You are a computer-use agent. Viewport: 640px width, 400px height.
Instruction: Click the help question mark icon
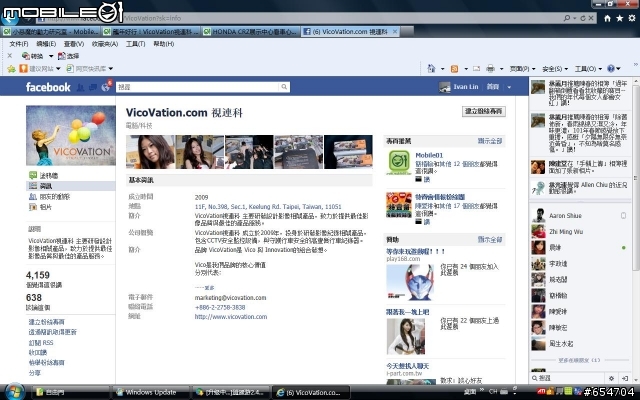[611, 69]
